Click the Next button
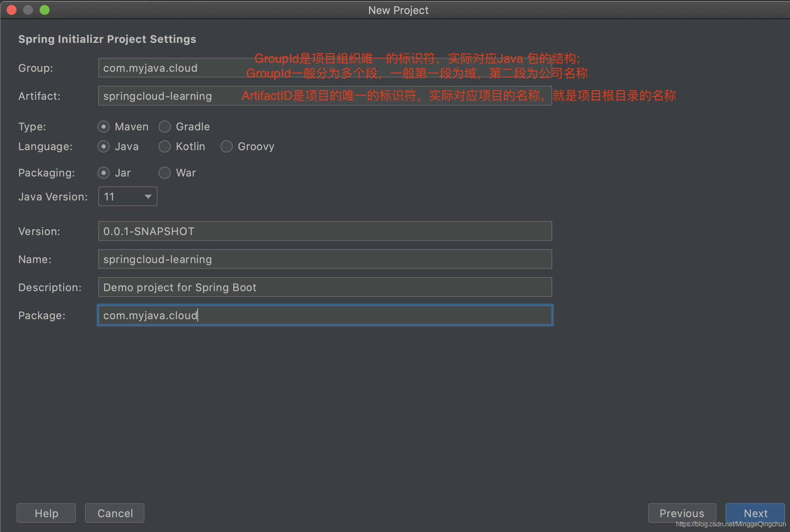Image resolution: width=790 pixels, height=532 pixels. (x=755, y=513)
